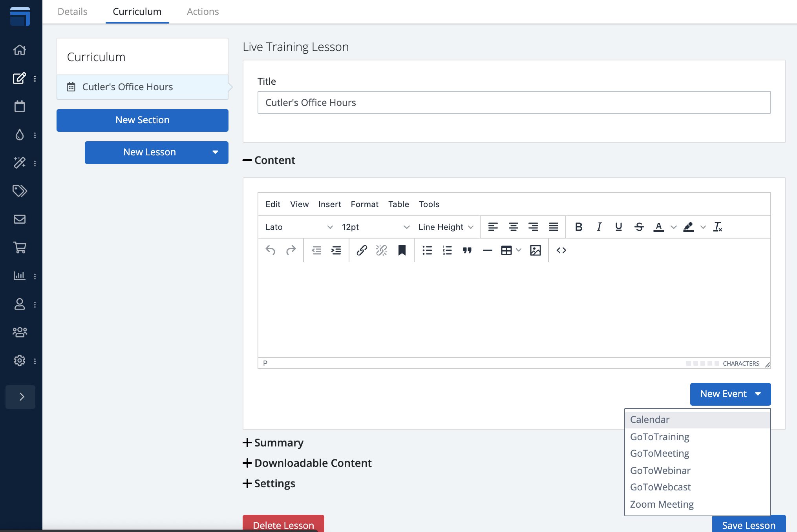Insert a blockquote
This screenshot has height=532, width=797.
pos(467,250)
